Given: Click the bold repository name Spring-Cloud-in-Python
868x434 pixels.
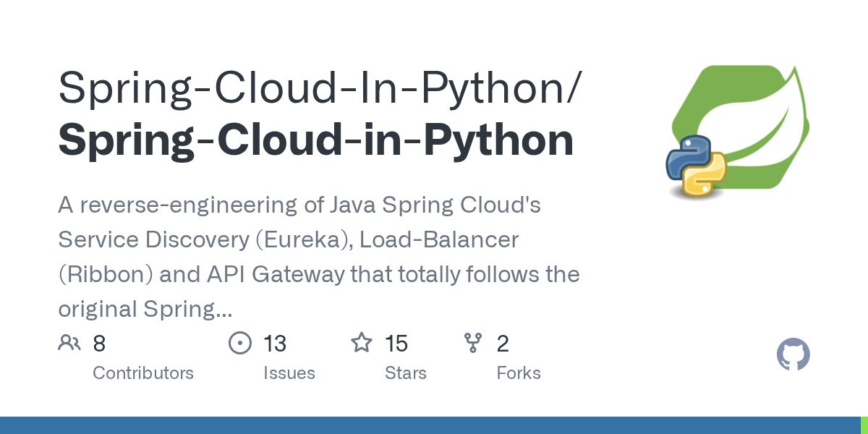Looking at the screenshot, I should [x=316, y=140].
